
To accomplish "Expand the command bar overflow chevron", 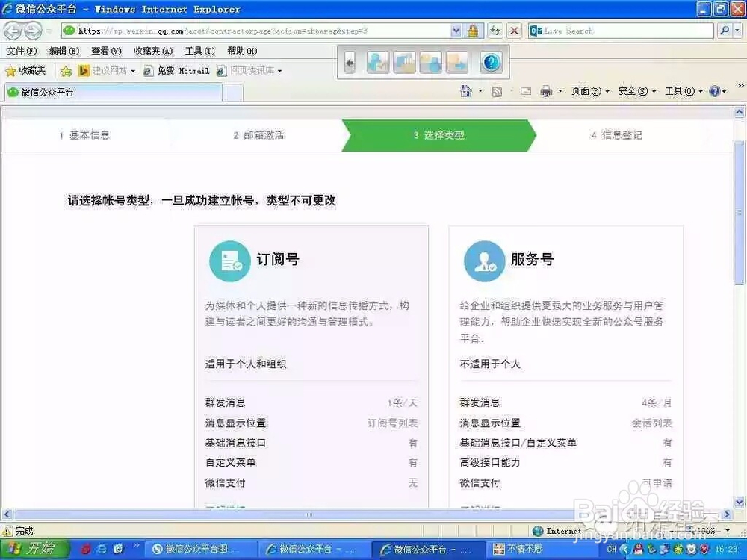I will click(740, 86).
